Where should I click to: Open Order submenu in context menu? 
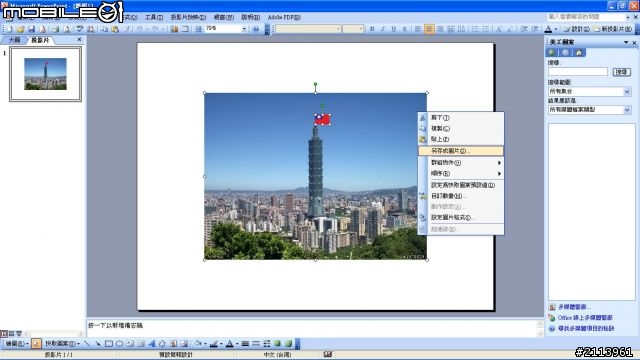[x=461, y=173]
